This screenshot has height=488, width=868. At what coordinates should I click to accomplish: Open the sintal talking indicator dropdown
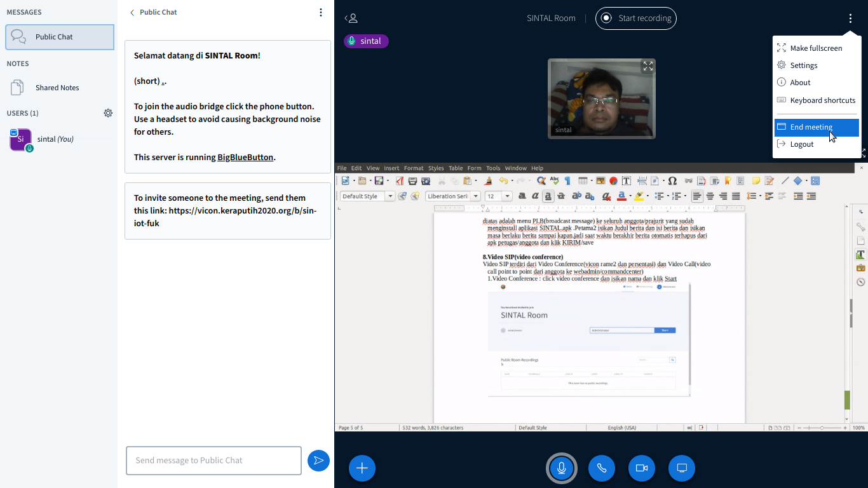(x=366, y=41)
